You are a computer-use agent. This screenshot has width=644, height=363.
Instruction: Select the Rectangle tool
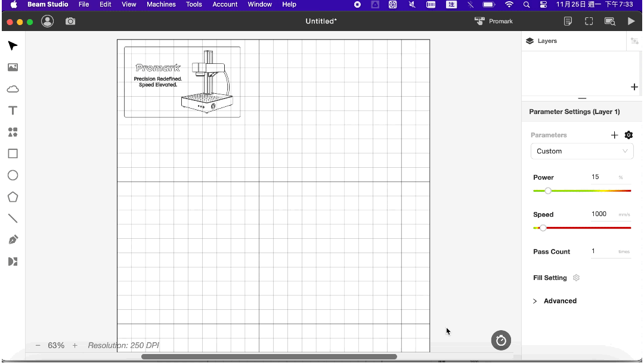pos(13,154)
